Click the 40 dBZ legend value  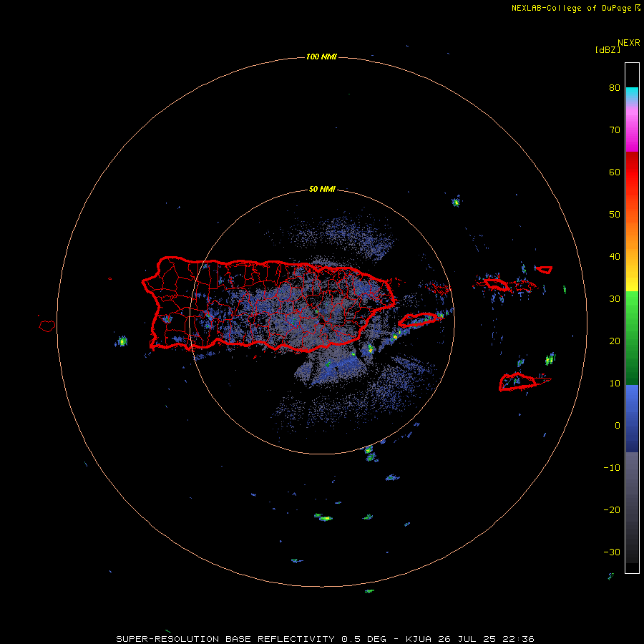615,257
